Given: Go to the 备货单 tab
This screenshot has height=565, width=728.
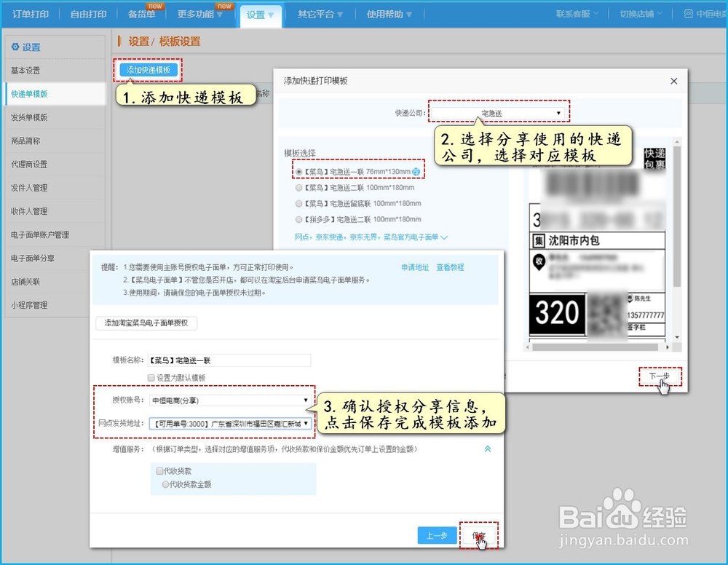Looking at the screenshot, I should pos(142,15).
